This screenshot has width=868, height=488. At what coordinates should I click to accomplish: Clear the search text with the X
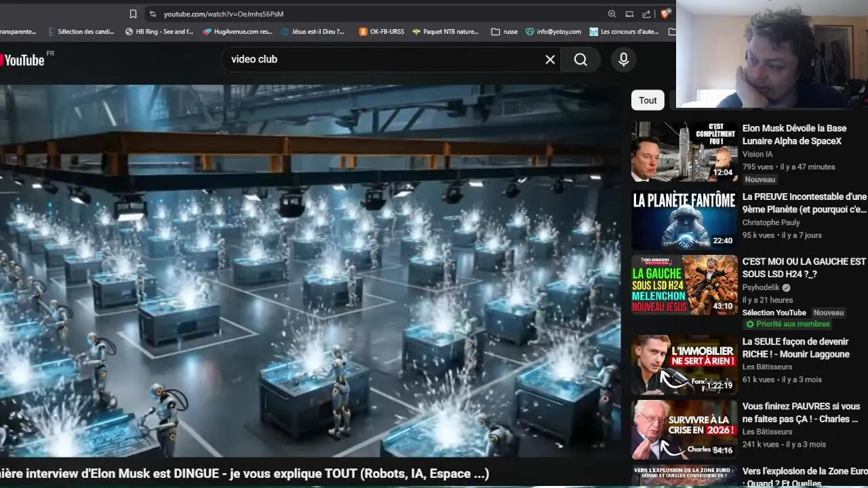(550, 60)
